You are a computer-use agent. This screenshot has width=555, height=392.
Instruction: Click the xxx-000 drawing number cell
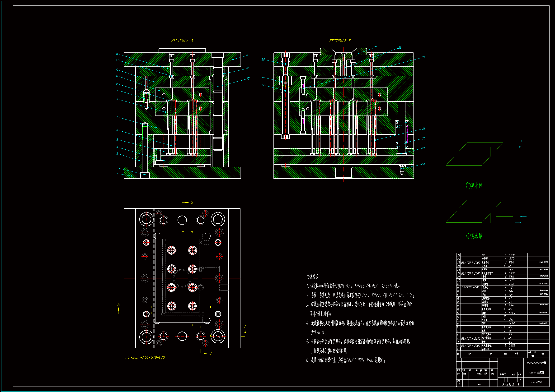(536, 382)
